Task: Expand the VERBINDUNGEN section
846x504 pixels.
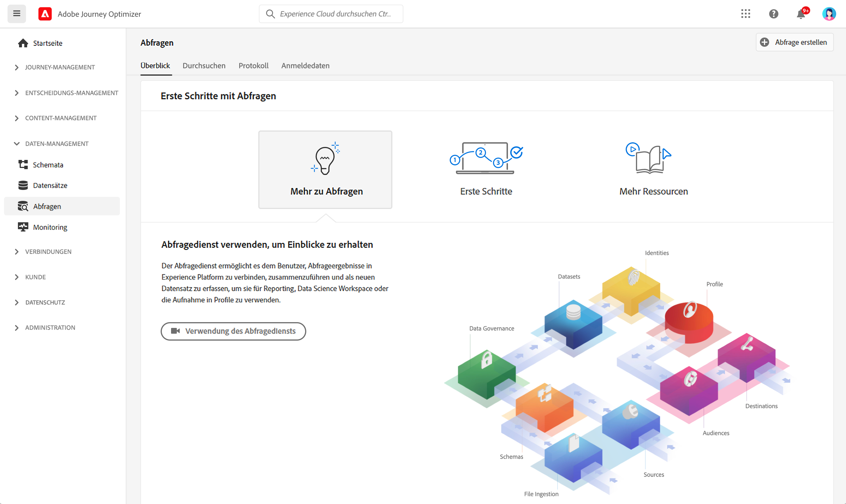Action: point(48,252)
